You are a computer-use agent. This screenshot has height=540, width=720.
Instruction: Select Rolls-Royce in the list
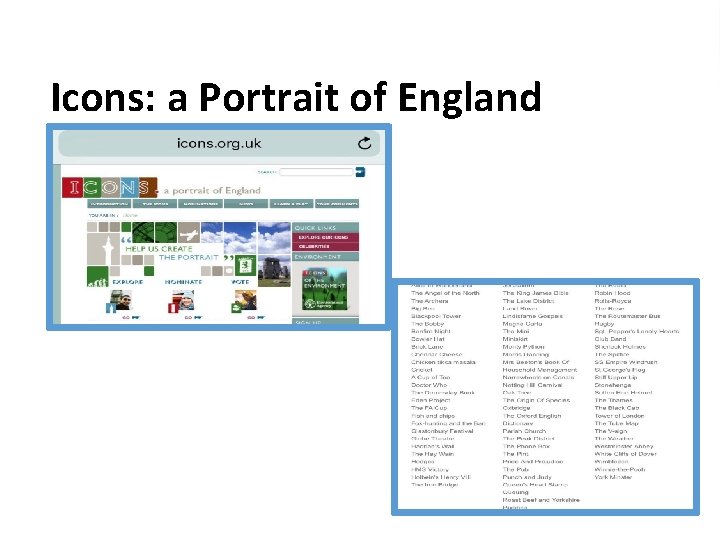coord(613,301)
